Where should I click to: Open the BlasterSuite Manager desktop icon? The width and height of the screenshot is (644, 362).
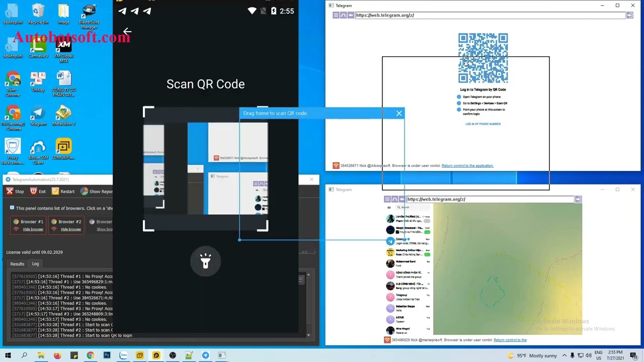89,17
